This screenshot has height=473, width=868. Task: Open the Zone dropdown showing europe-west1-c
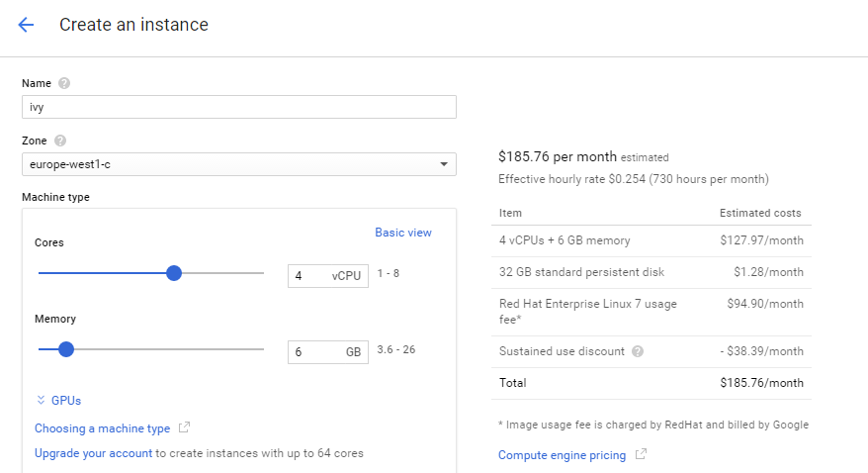click(237, 164)
